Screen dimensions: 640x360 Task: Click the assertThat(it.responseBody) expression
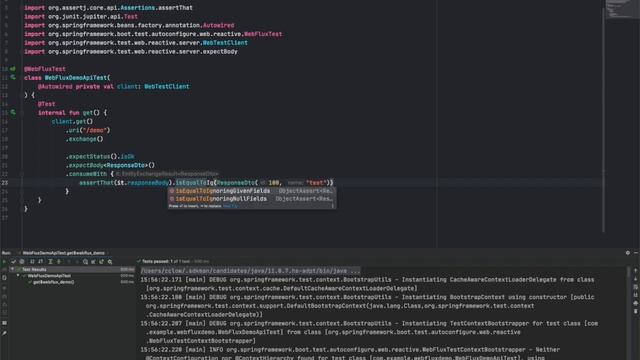point(127,183)
